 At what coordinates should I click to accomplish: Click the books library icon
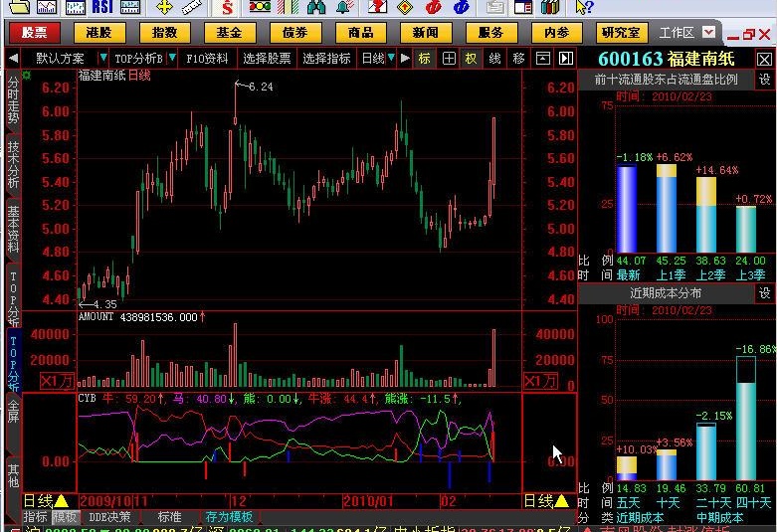click(x=550, y=6)
